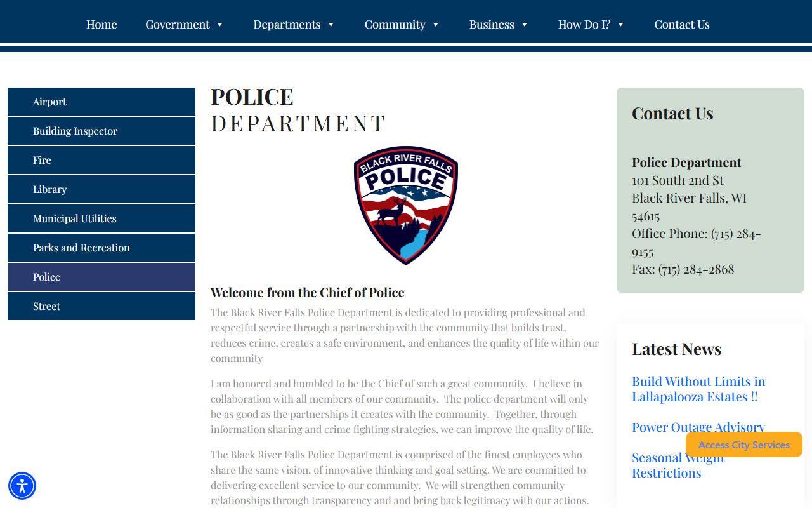Expand the Business dropdown arrow
This screenshot has width=812, height=508.
coord(525,25)
